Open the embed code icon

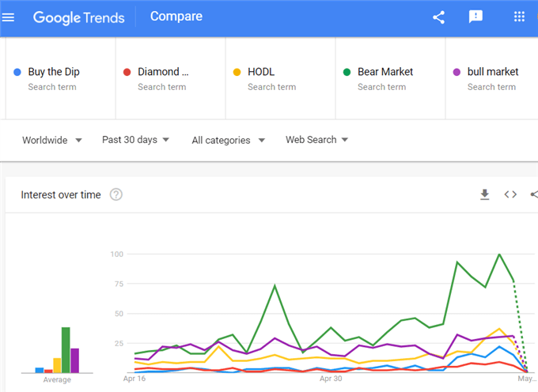click(510, 194)
